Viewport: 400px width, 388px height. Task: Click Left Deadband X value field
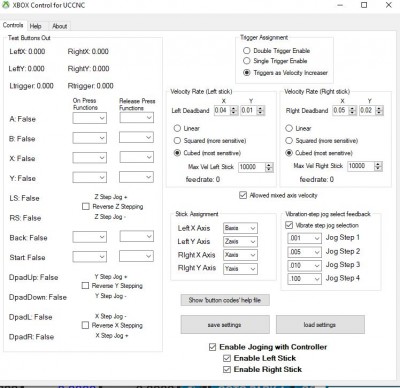pos(222,110)
